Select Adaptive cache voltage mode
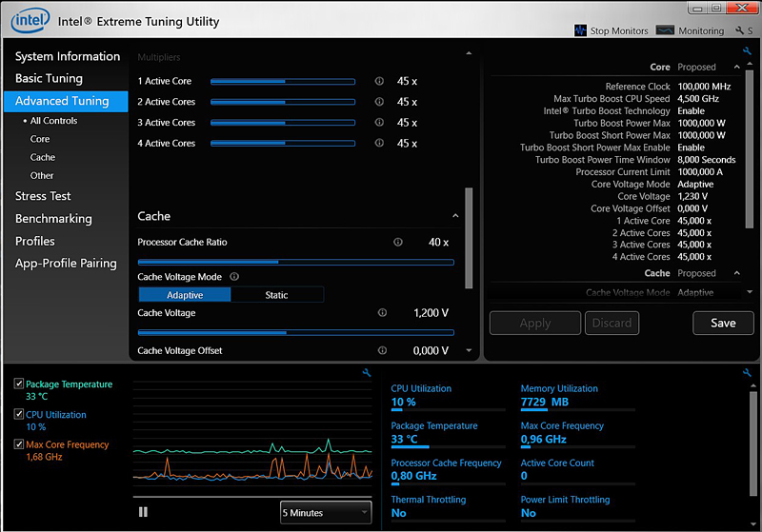Image resolution: width=762 pixels, height=532 pixels. point(185,295)
